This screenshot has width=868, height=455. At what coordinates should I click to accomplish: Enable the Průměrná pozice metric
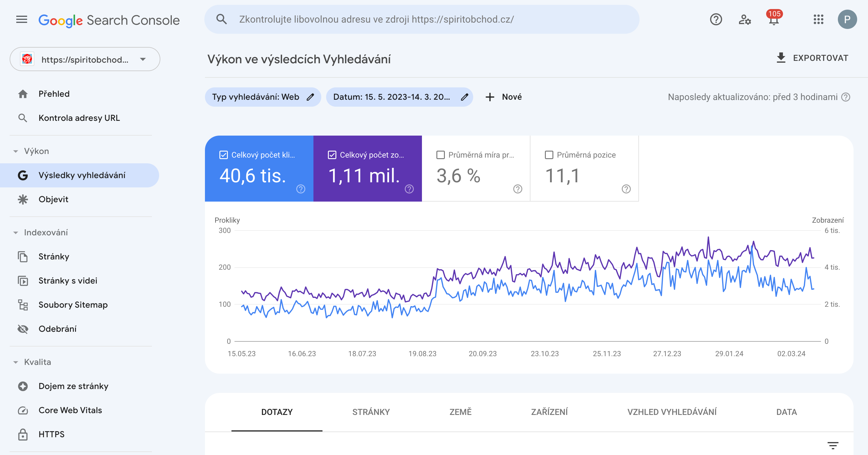[x=549, y=155]
